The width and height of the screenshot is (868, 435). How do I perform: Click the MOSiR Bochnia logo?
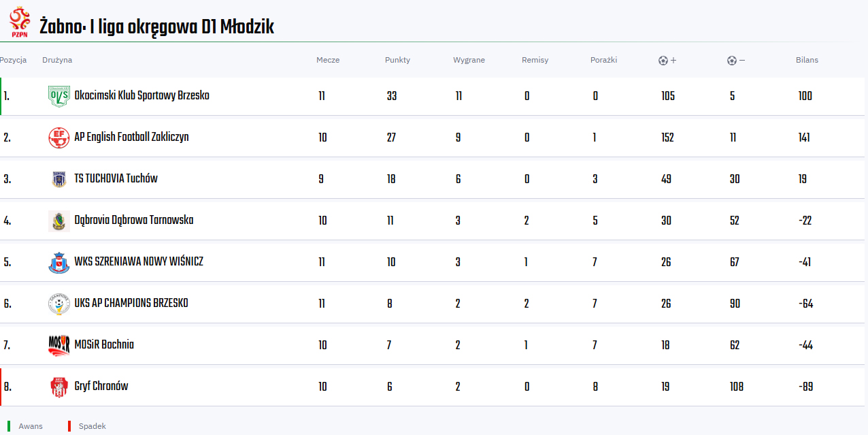pyautogui.click(x=59, y=345)
